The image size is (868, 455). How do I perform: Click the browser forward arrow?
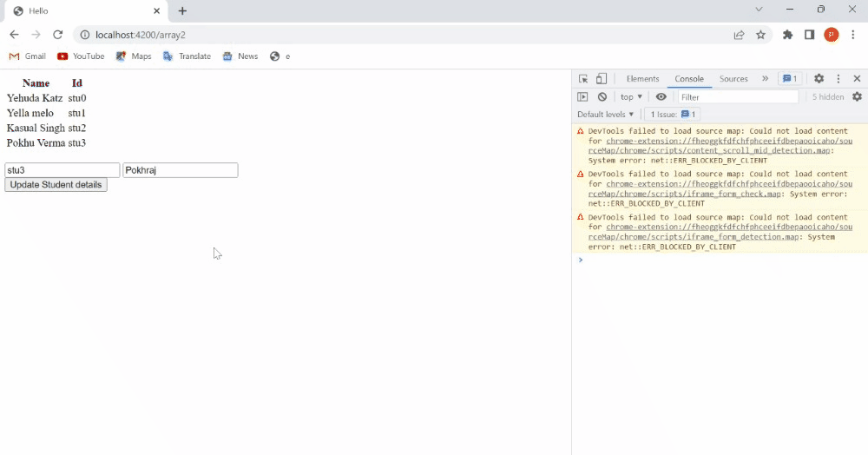tap(36, 35)
